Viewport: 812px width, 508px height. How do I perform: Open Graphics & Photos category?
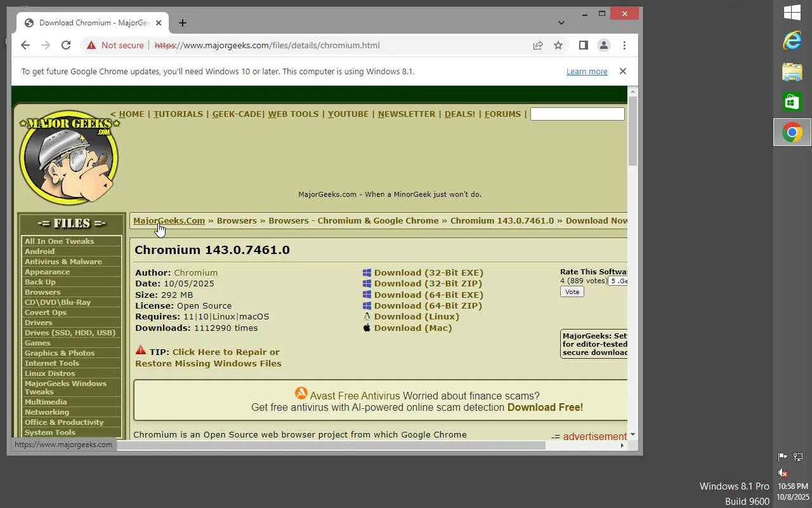pos(59,353)
